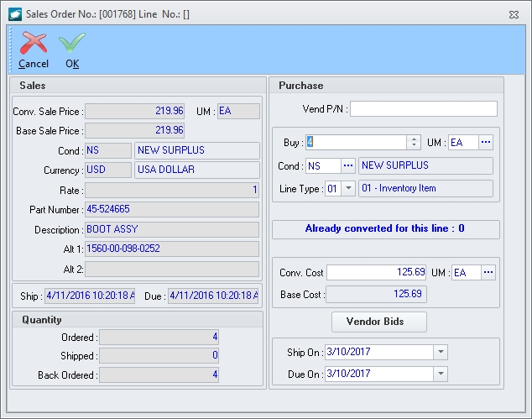
Task: Click the USA DOLLAR description
Action: tap(197, 170)
